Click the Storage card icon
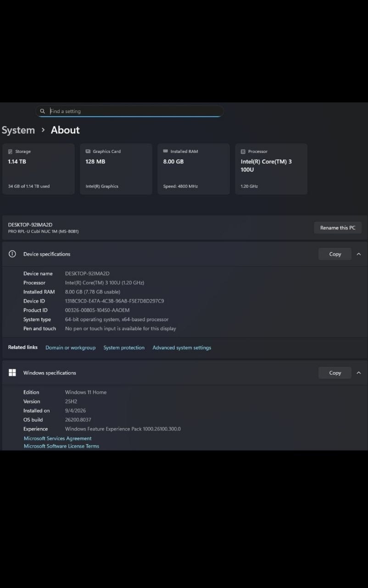This screenshot has width=368, height=588. 11,151
